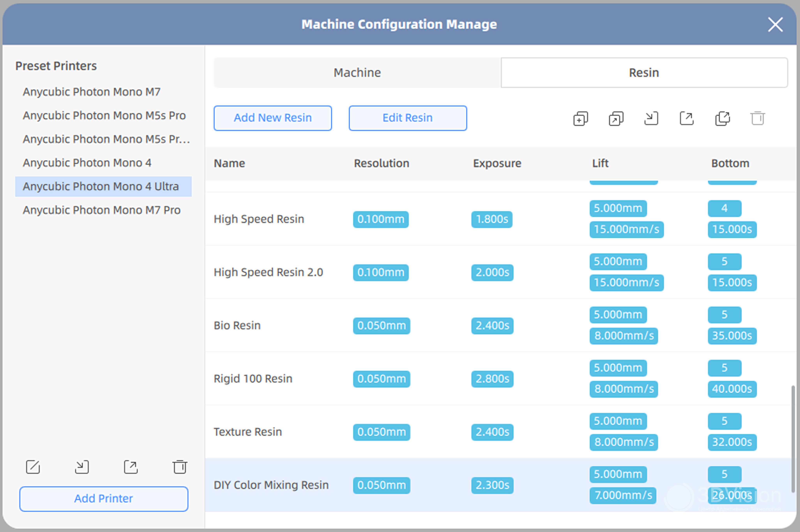Click the stacked-squares export-all icon in resin toolbar
The width and height of the screenshot is (800, 532).
[722, 118]
